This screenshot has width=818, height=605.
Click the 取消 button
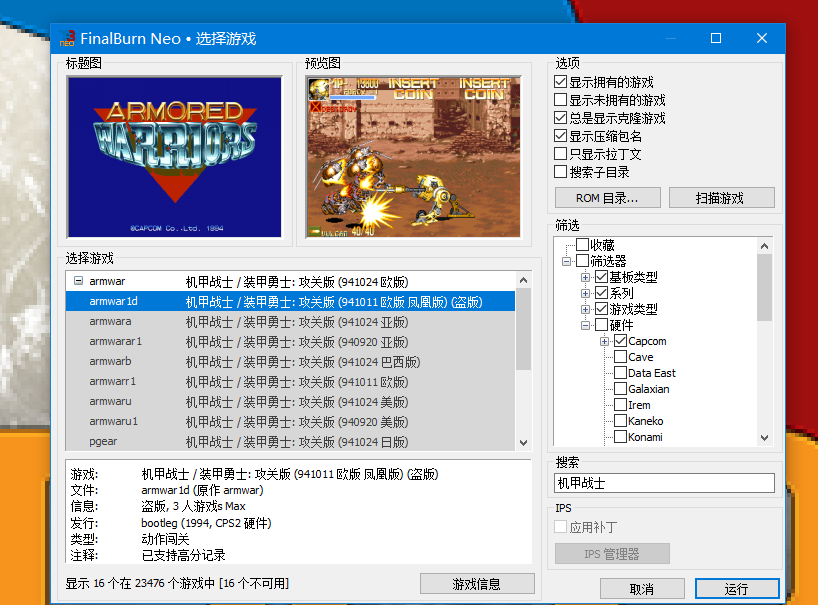coord(642,589)
